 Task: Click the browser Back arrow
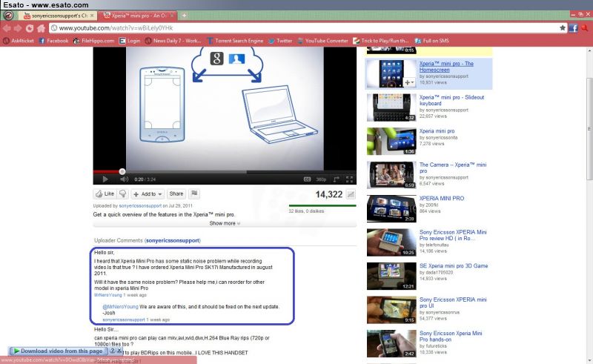coord(7,28)
